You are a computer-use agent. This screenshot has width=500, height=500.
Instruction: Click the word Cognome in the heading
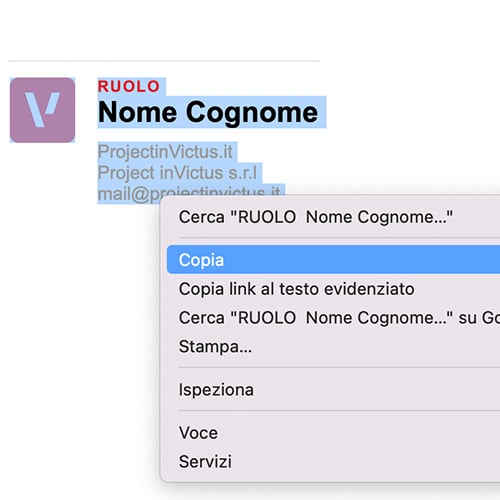[x=252, y=113]
